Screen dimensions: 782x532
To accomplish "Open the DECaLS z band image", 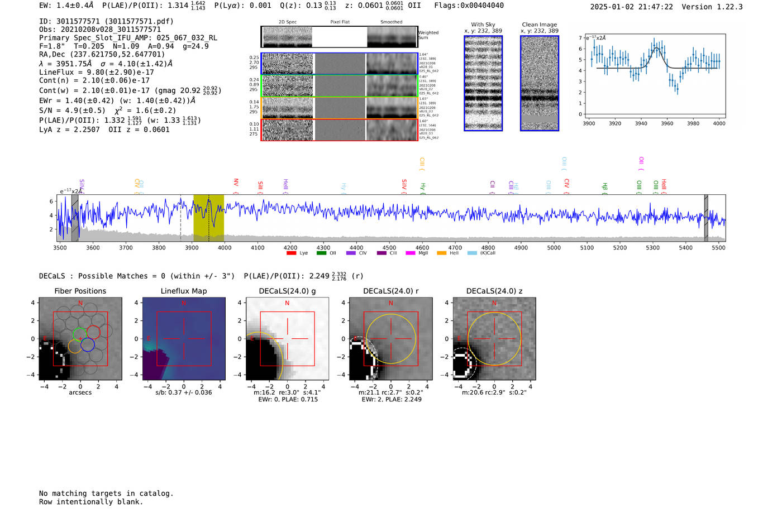I will pos(494,339).
